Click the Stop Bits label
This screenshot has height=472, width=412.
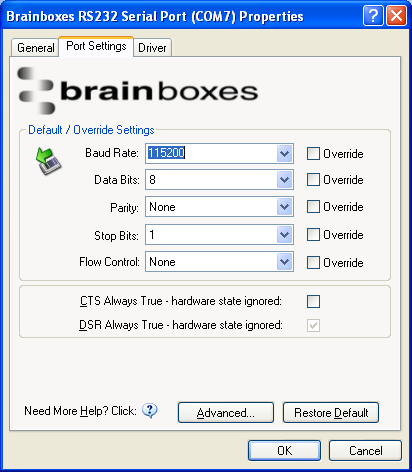click(x=116, y=236)
